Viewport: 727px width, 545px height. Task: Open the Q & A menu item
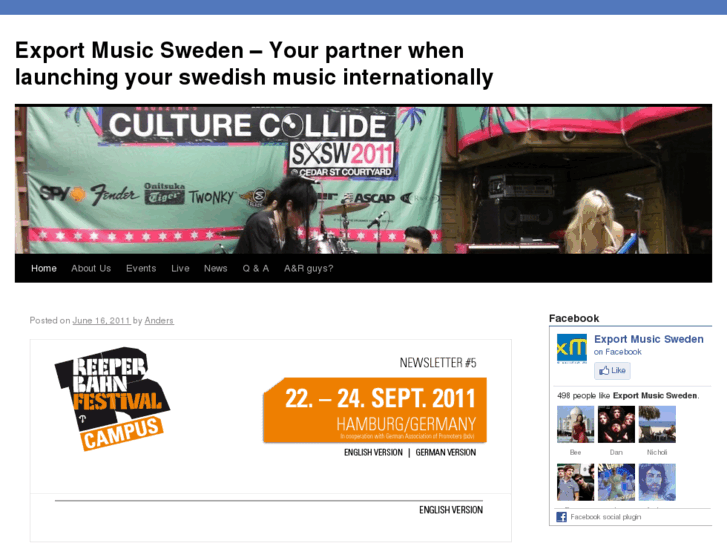(255, 269)
